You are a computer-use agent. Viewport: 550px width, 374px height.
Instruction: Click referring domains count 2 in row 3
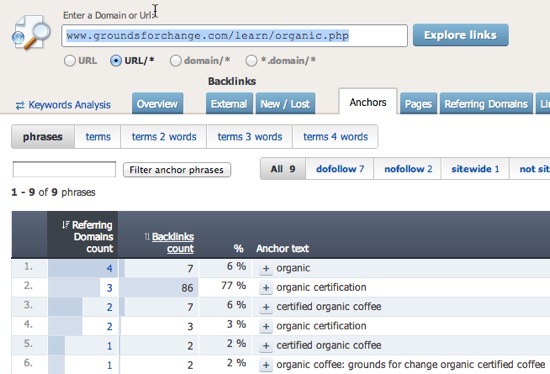109,307
